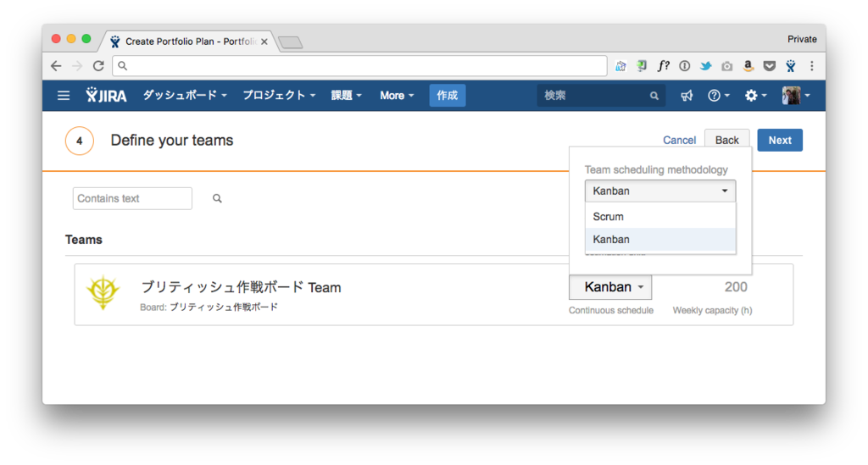The width and height of the screenshot is (868, 465).
Task: Open the プロジェクト menu
Action: tap(279, 96)
